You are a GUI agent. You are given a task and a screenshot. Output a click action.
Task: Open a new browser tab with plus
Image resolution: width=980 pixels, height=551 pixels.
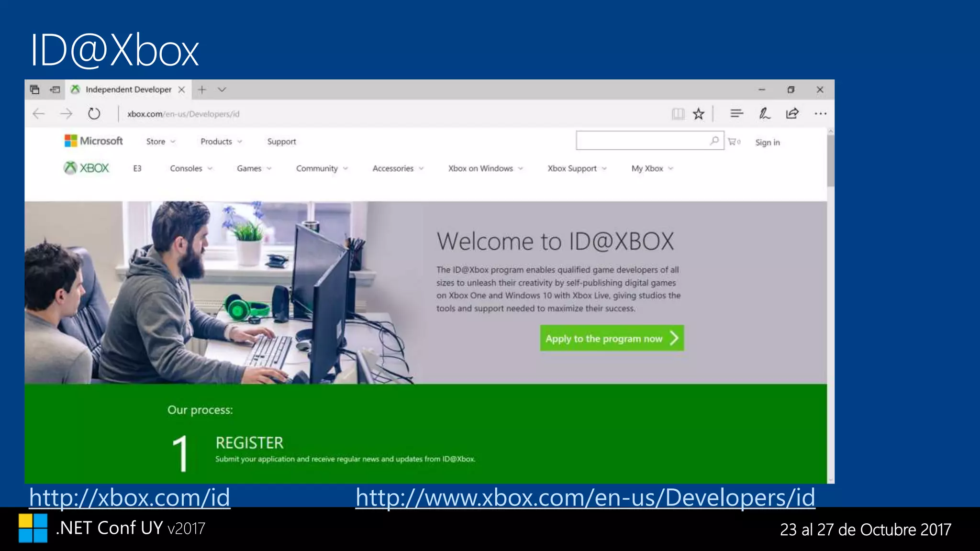tap(202, 89)
